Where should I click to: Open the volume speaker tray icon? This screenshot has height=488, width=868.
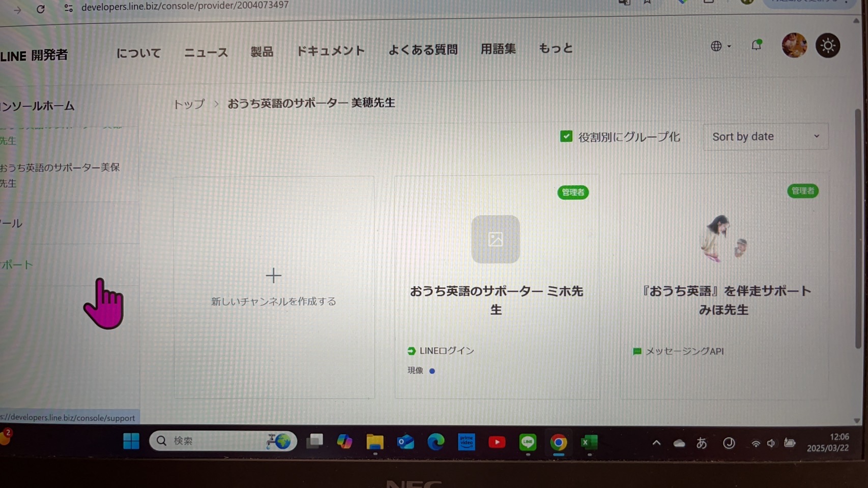pos(771,444)
